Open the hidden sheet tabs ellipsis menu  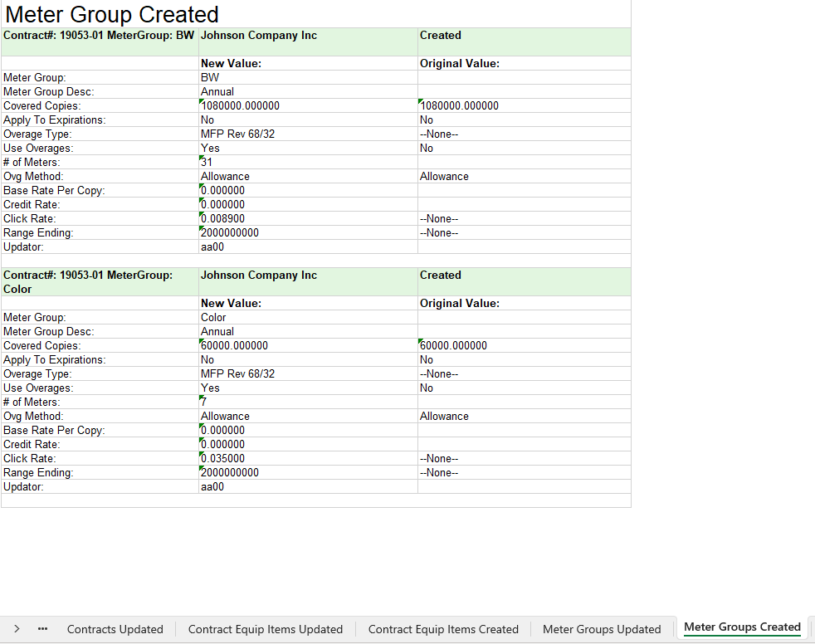[42, 629]
